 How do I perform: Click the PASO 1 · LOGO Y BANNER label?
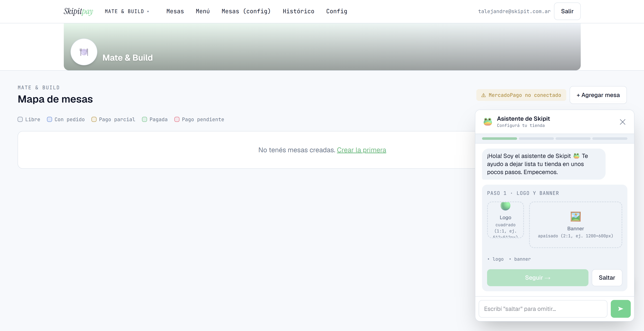[523, 193]
